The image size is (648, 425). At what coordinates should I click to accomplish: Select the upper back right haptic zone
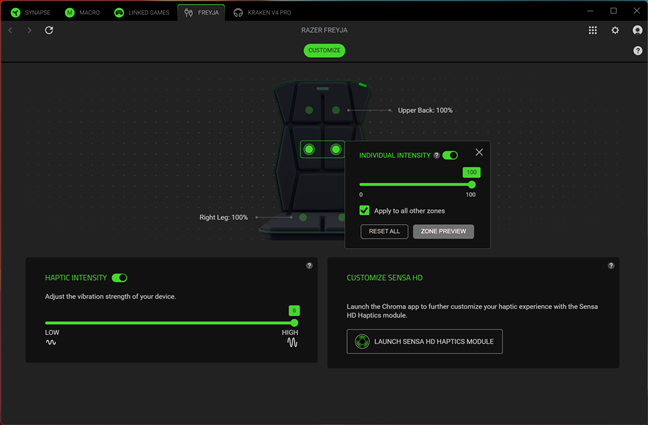point(336,110)
